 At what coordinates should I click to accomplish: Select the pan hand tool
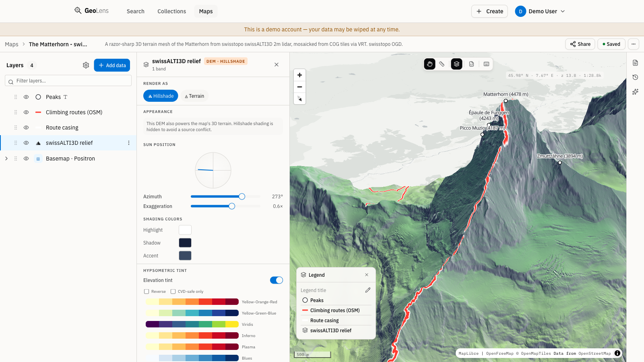[x=429, y=64]
